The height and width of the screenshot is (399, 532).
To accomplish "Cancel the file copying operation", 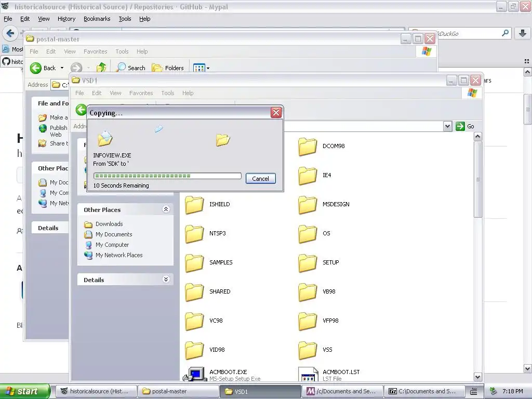I will [x=261, y=179].
